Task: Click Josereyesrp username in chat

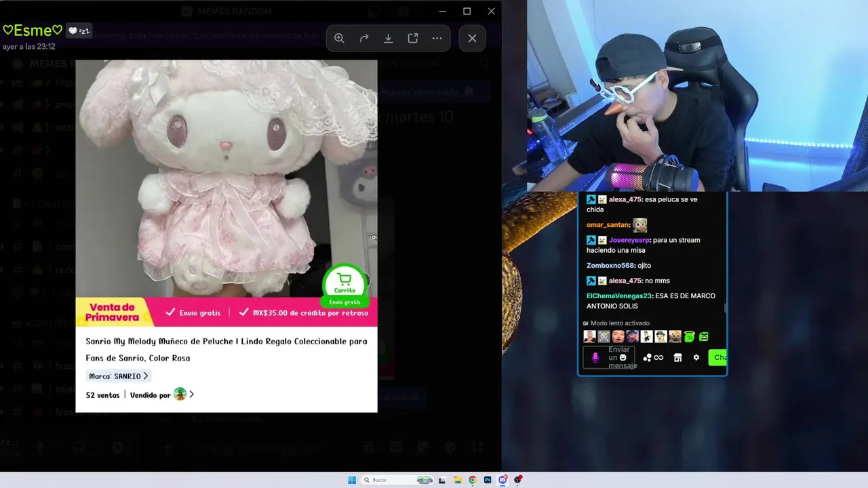Action: (x=629, y=240)
